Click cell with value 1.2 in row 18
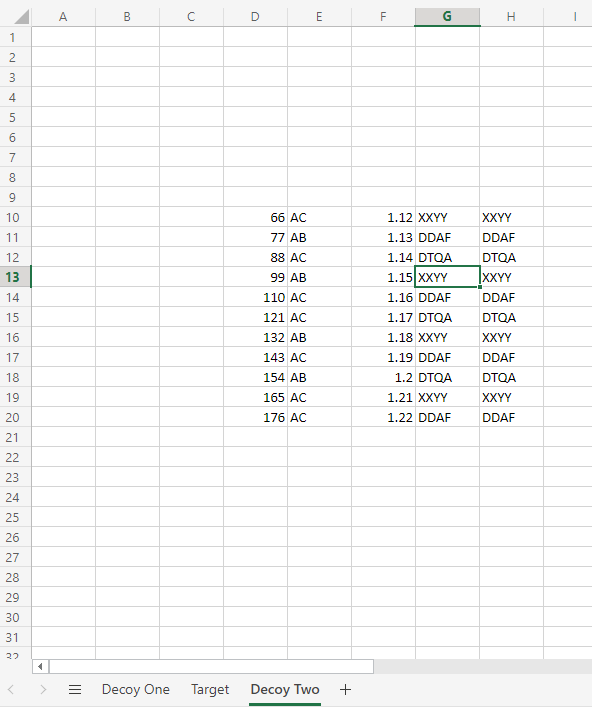Viewport: 592px width, 707px height. [x=384, y=377]
